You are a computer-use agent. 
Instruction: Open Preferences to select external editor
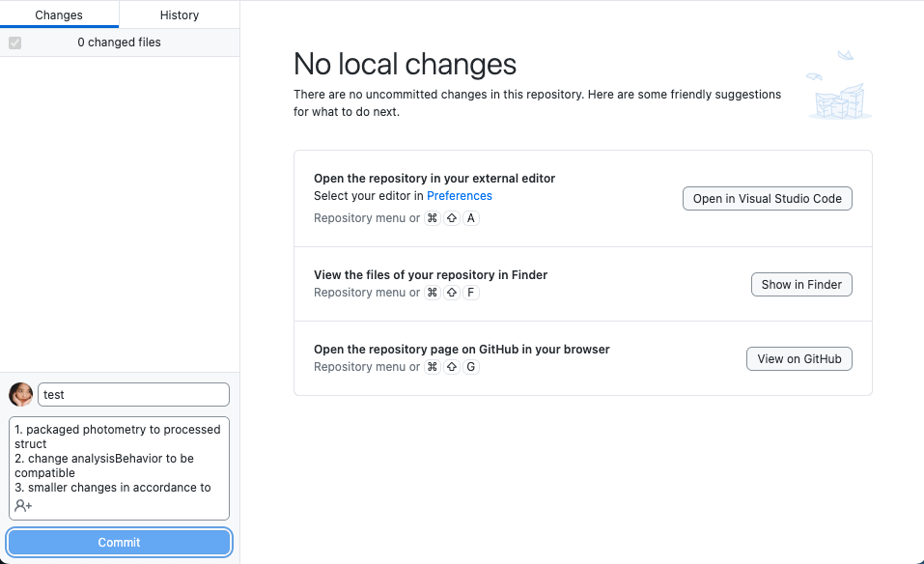460,195
